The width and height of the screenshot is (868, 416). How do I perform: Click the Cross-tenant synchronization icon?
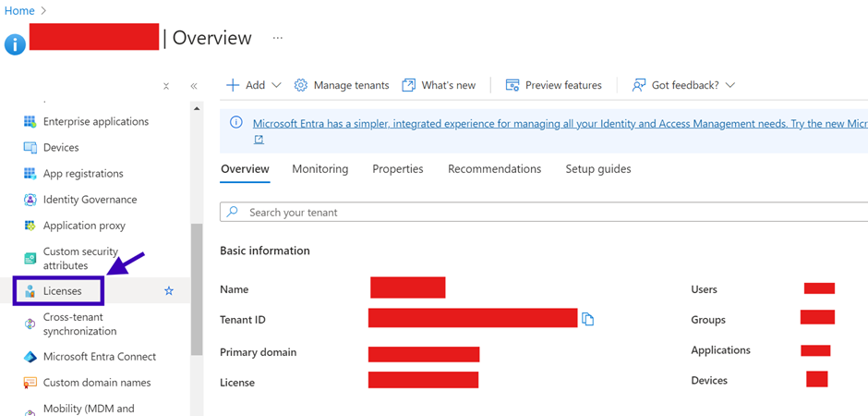tap(30, 324)
